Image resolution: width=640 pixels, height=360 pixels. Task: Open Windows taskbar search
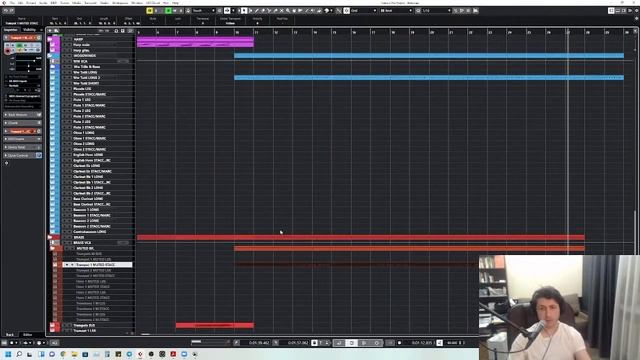pyautogui.click(x=19, y=354)
